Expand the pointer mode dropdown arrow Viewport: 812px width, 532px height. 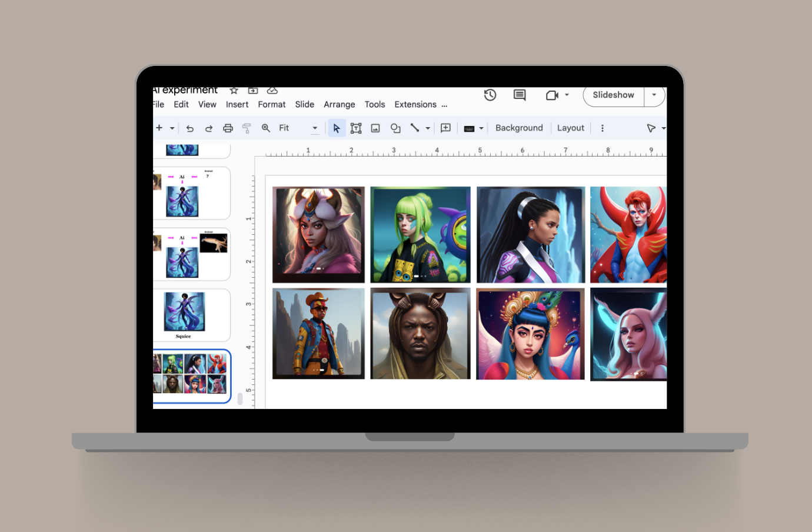[x=663, y=128]
